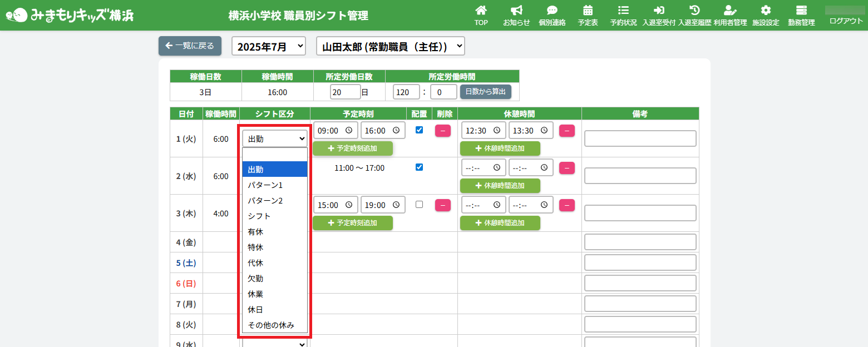Uncheck the 配置 checkbox for July 1

[x=420, y=130]
